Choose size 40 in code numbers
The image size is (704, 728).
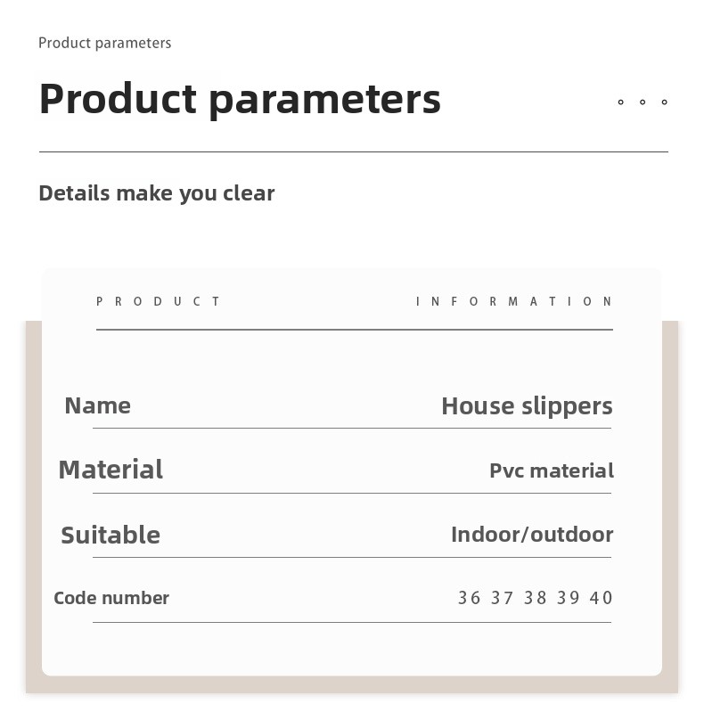click(x=602, y=598)
